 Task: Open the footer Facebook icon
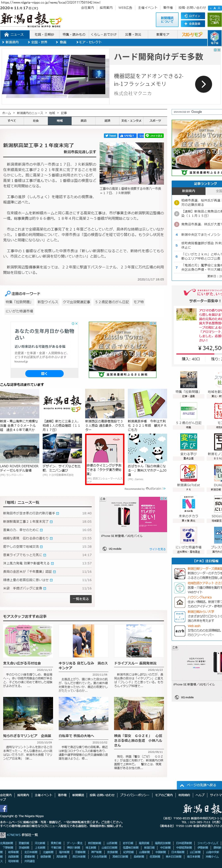[x=4, y=808]
